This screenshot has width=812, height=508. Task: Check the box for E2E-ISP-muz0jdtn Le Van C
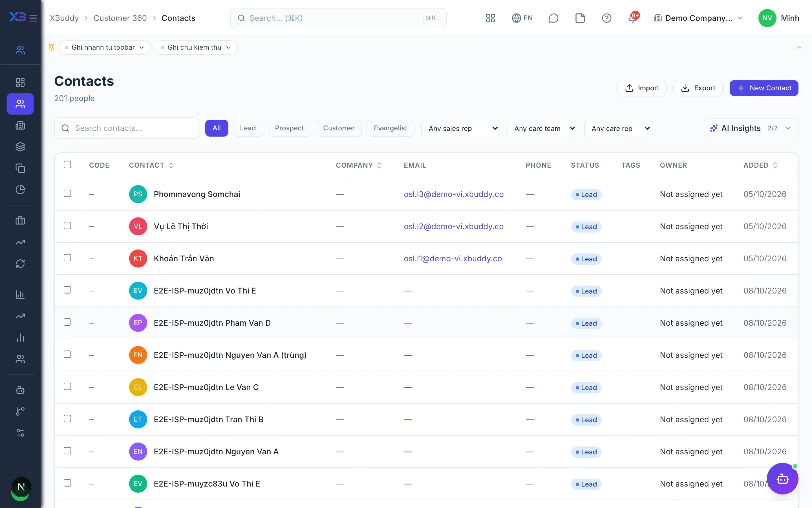click(67, 386)
